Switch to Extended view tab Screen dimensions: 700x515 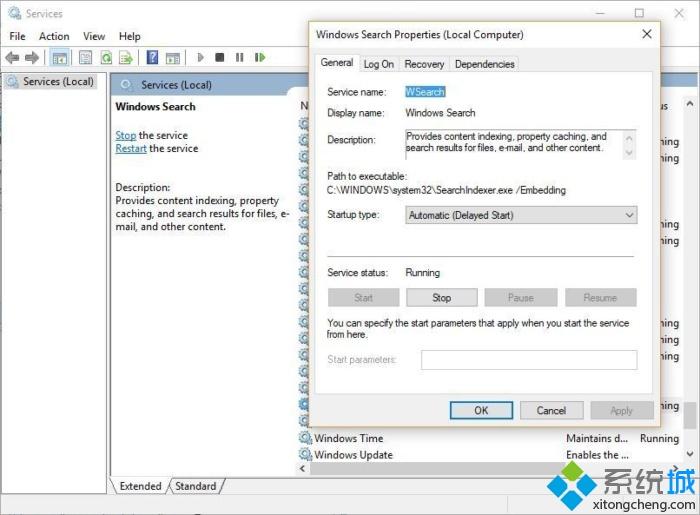pos(140,486)
